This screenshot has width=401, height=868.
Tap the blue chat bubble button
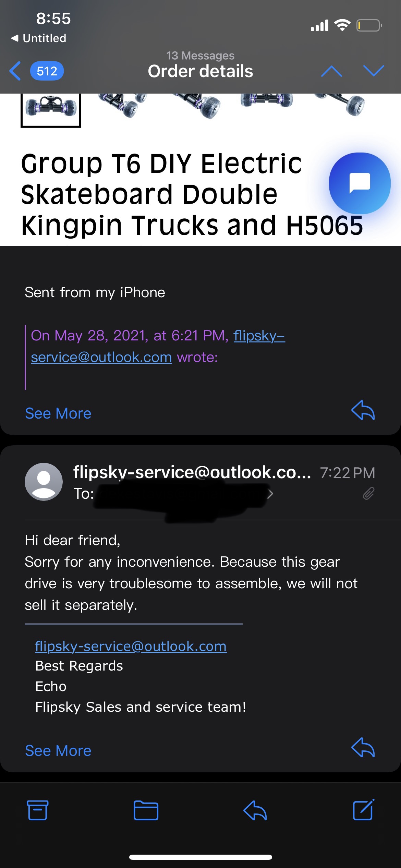tap(360, 183)
